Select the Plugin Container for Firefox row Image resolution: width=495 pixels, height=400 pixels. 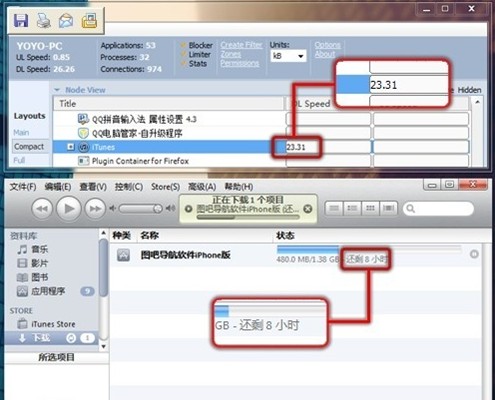168,161
